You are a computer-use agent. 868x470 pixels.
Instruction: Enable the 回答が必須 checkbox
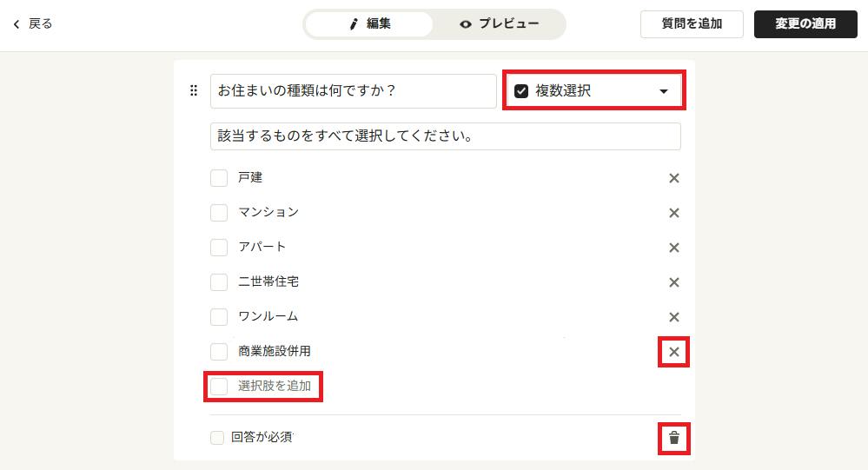(217, 437)
